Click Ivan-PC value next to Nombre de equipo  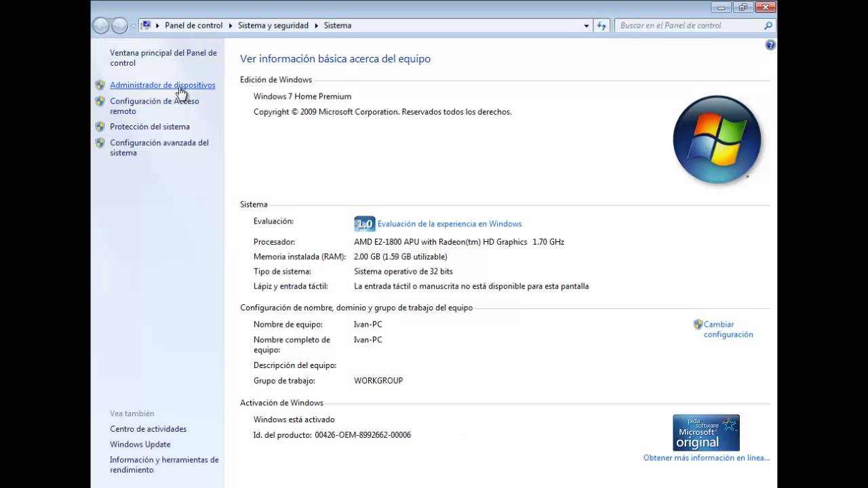[x=368, y=325]
